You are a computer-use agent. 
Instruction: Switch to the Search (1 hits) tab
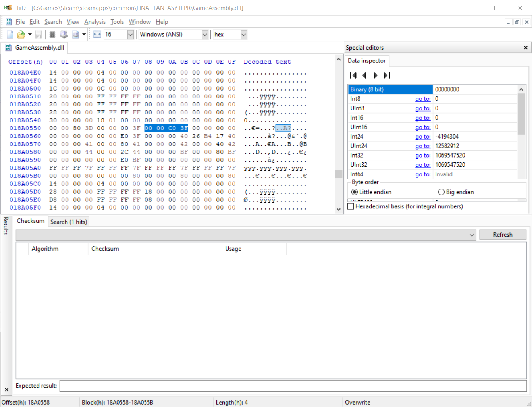69,222
